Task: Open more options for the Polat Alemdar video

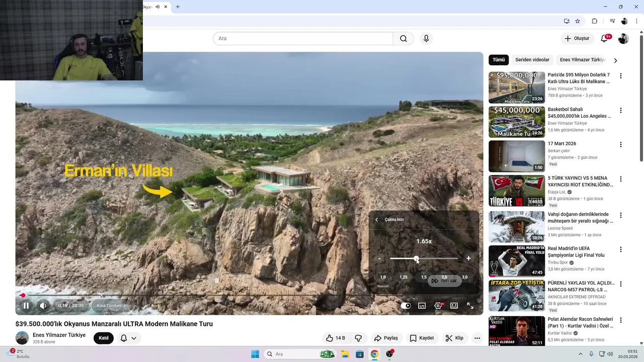Action: [x=621, y=320]
